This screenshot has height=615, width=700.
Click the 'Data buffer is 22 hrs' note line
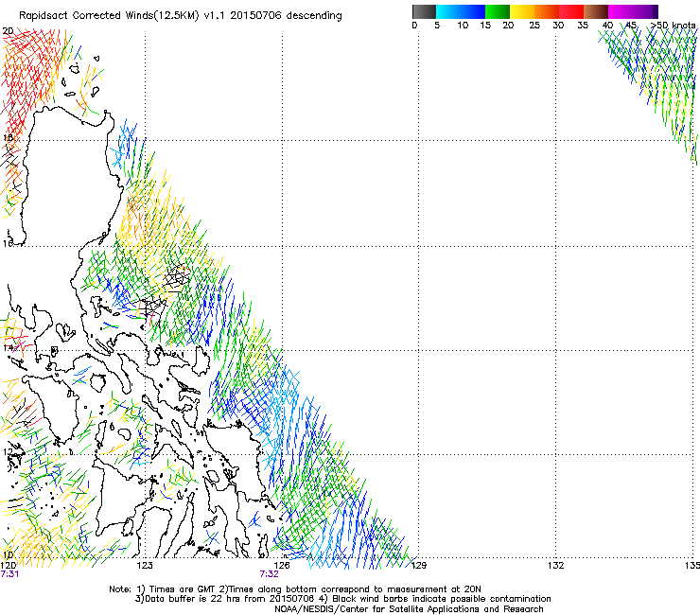[342, 599]
